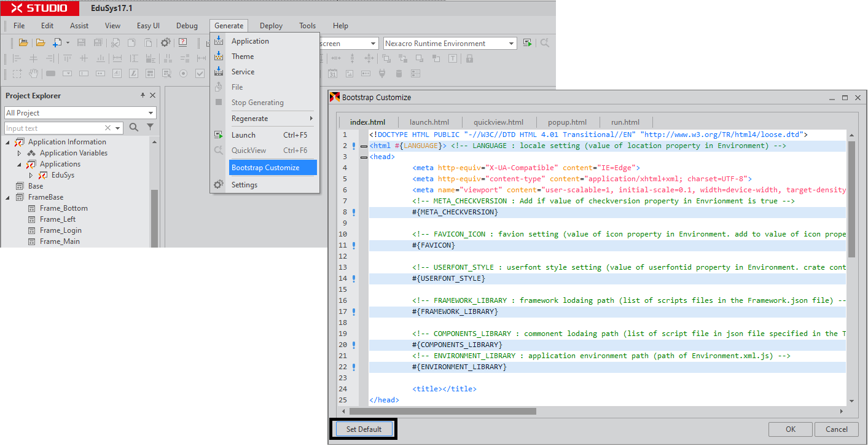Click the filter funnel icon in Project Explorer

(150, 128)
